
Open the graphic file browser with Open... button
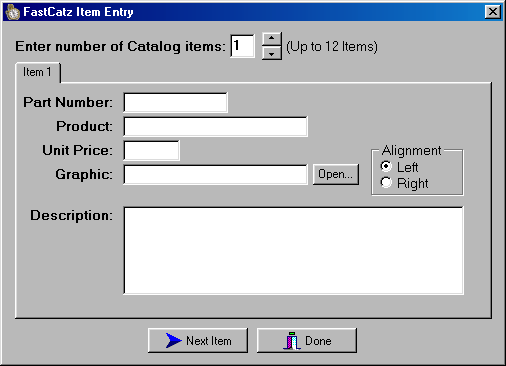[x=336, y=174]
